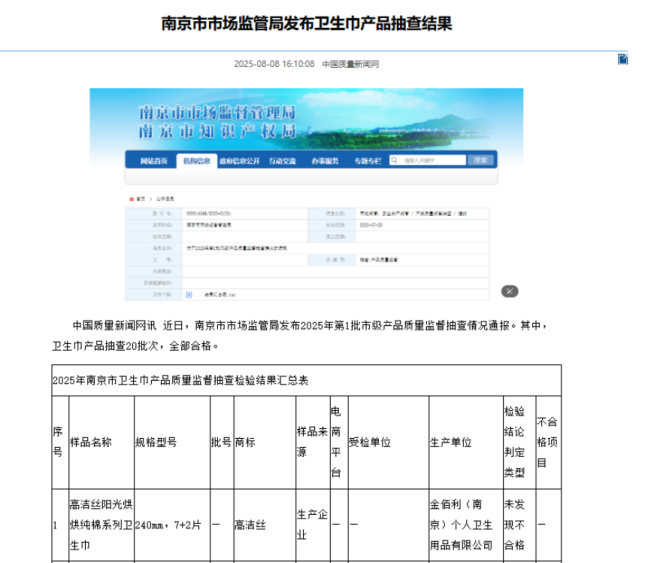
Task: Click the file icon beside the download row
Action: tap(189, 294)
